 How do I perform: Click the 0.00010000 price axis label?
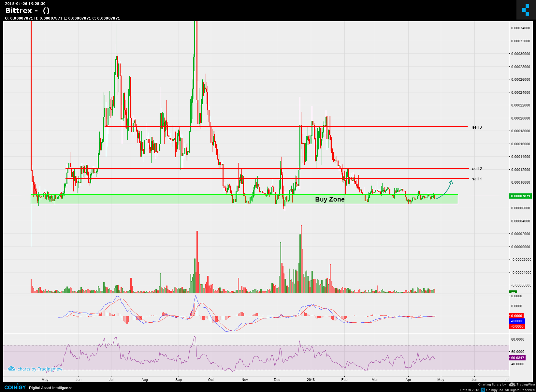[521, 182]
